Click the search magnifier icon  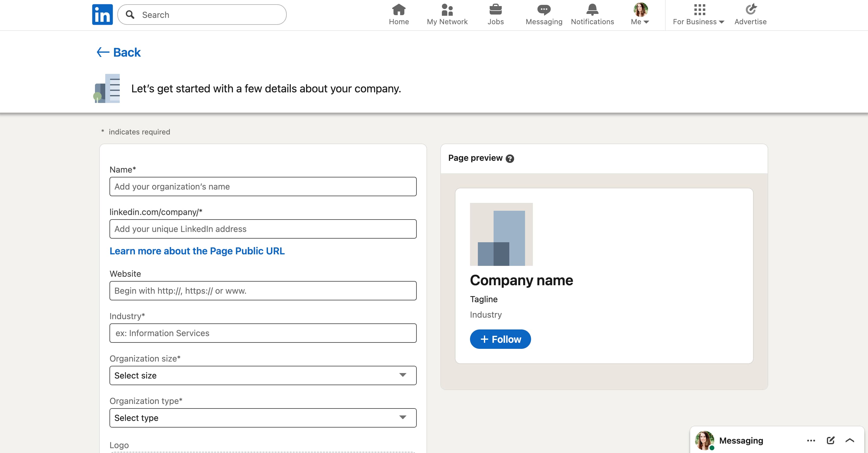tap(131, 15)
